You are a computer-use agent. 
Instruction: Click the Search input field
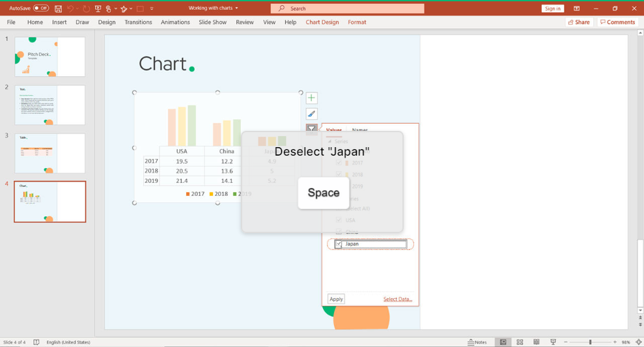click(348, 8)
